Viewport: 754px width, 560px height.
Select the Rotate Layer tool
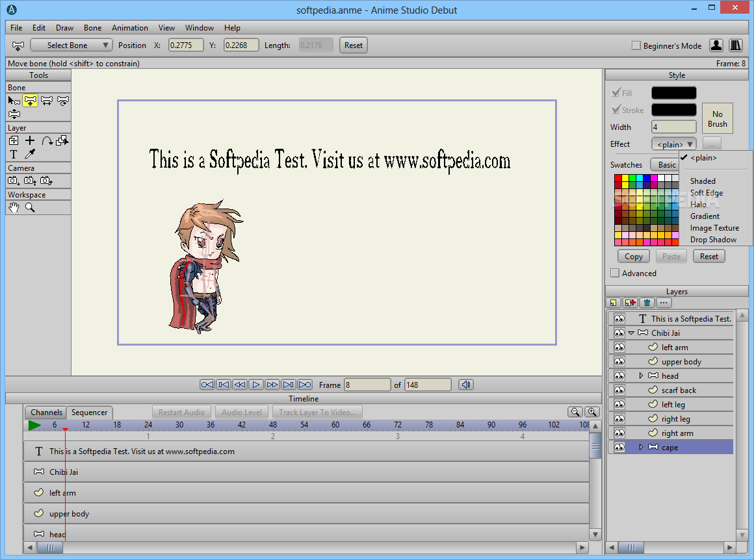click(47, 140)
